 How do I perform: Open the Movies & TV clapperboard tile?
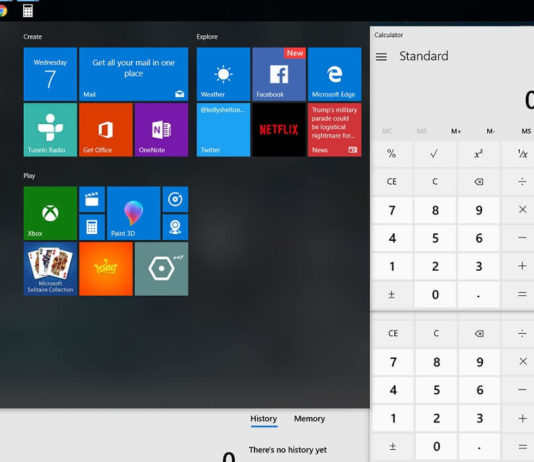pyautogui.click(x=92, y=199)
